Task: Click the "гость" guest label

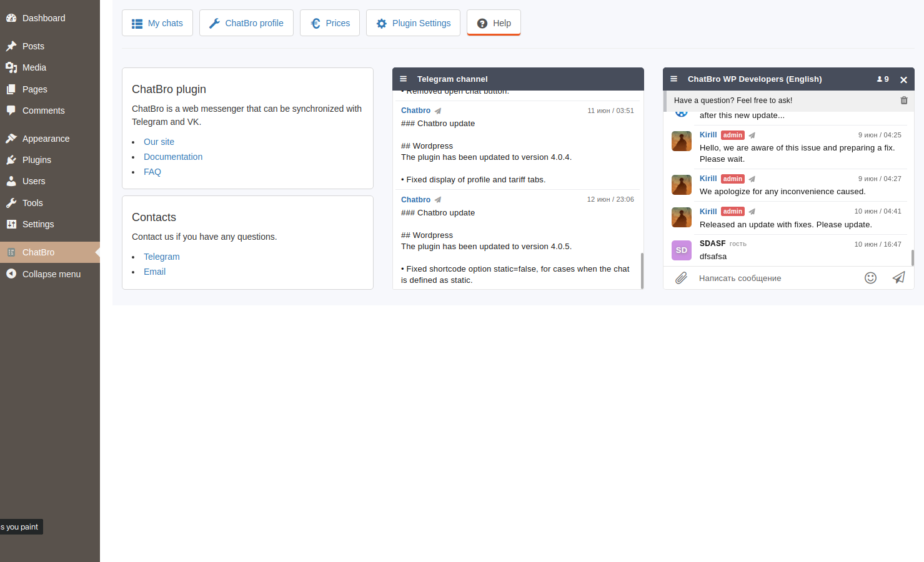Action: [x=738, y=244]
